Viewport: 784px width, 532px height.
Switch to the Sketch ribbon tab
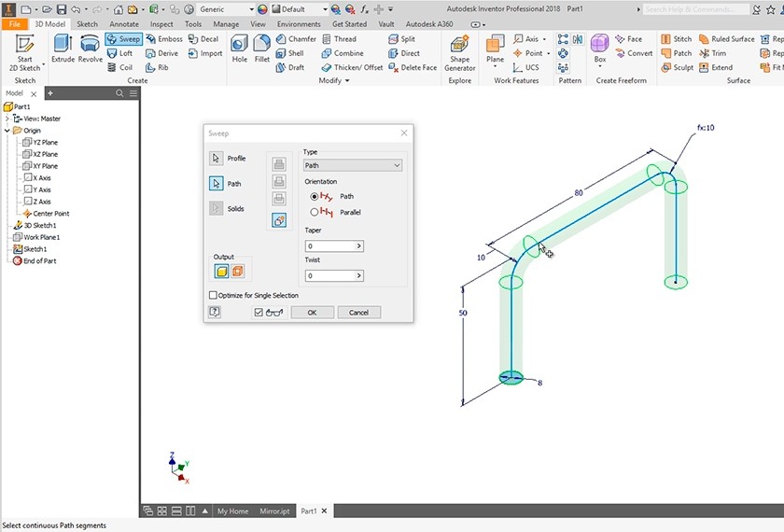tap(87, 23)
